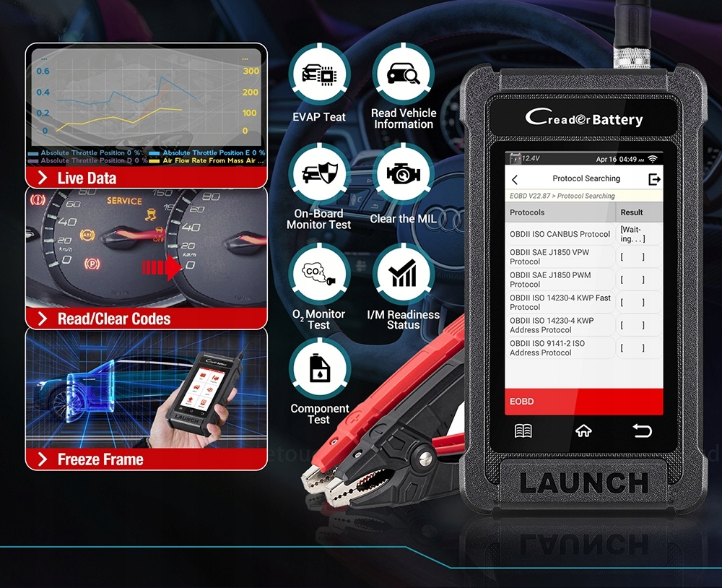
Task: Click the [Waiting...] result cell
Action: [639, 234]
